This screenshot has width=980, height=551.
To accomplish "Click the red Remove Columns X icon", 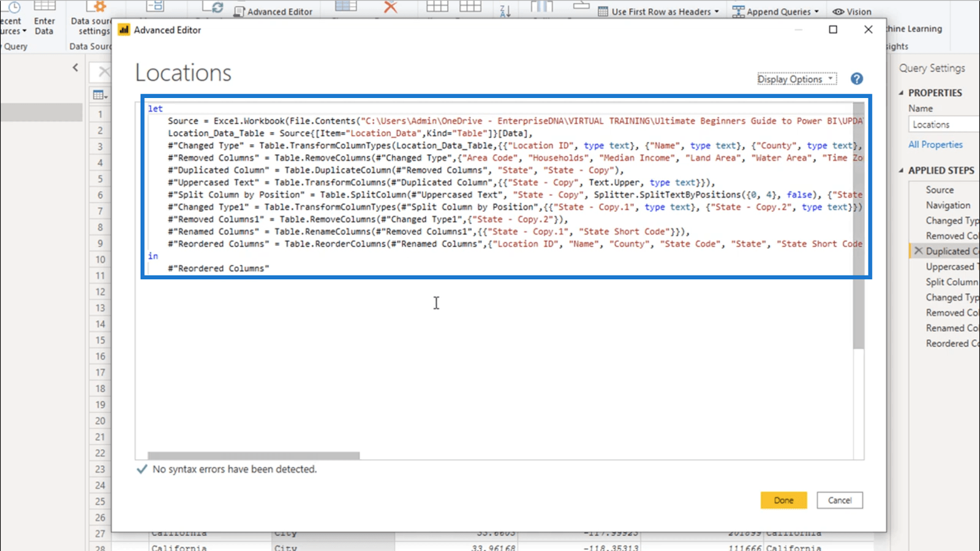I will [x=390, y=7].
